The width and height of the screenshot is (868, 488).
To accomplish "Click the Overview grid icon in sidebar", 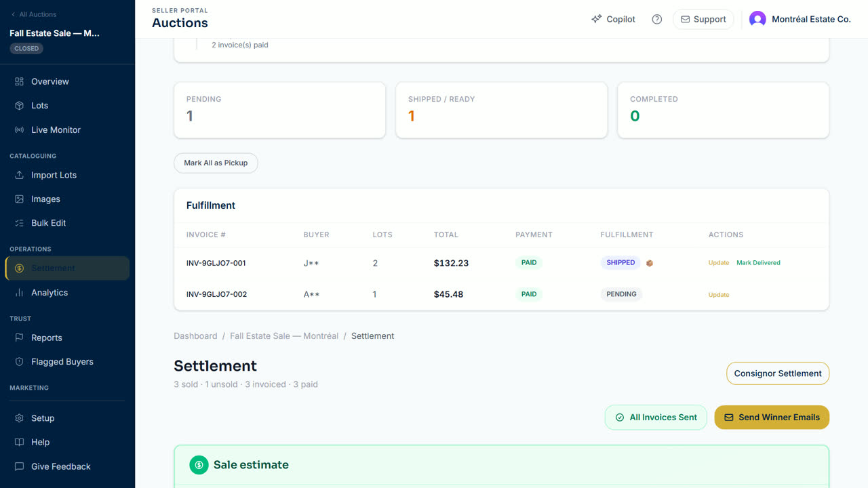I will pyautogui.click(x=19, y=81).
